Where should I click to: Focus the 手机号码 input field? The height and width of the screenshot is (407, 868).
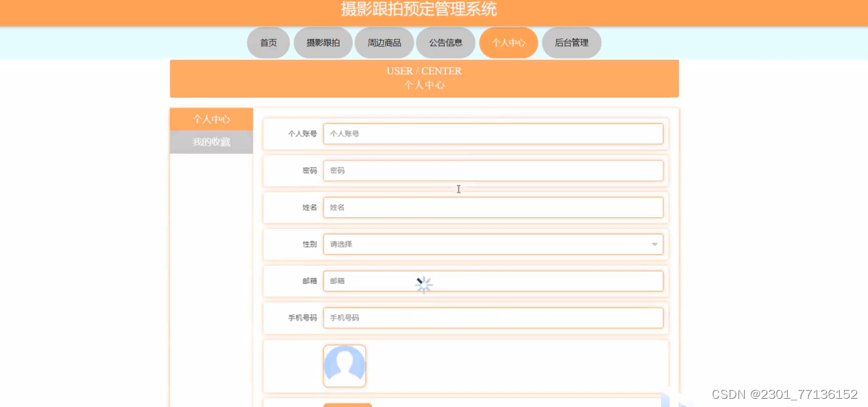493,318
